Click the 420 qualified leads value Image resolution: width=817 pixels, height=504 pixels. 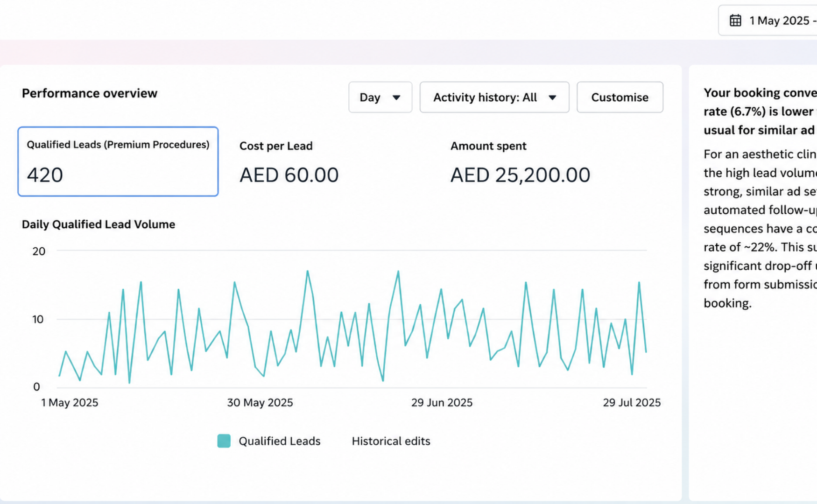[45, 175]
